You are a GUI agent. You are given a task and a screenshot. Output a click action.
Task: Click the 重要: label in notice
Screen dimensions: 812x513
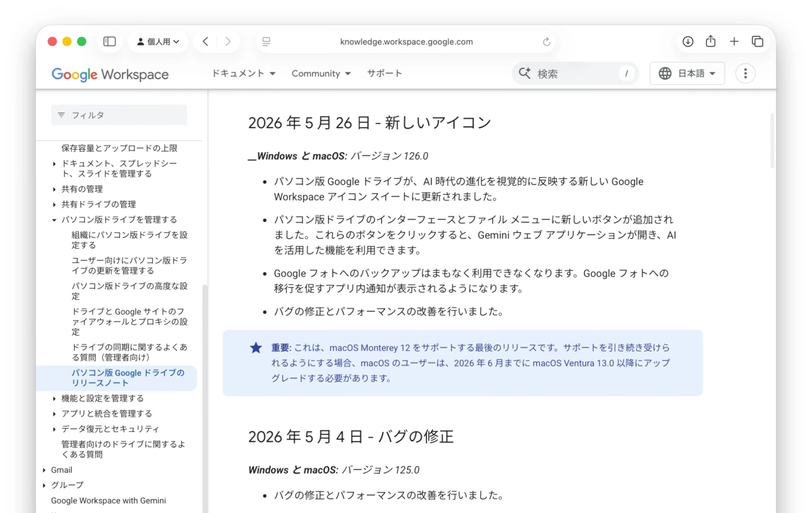pos(281,347)
